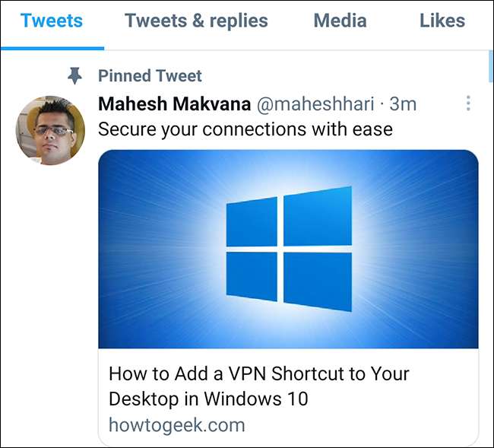Click the bottom-right pane of Windows logo
Image resolution: width=494 pixels, height=448 pixels.
pyautogui.click(x=317, y=280)
